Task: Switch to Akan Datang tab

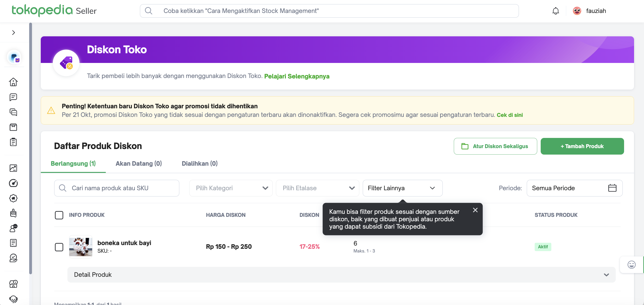Action: (139, 164)
